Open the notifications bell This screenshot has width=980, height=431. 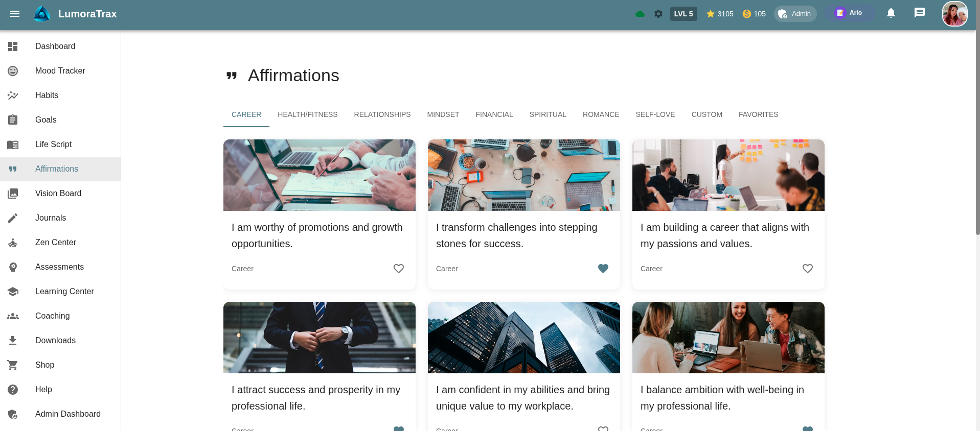pyautogui.click(x=891, y=13)
